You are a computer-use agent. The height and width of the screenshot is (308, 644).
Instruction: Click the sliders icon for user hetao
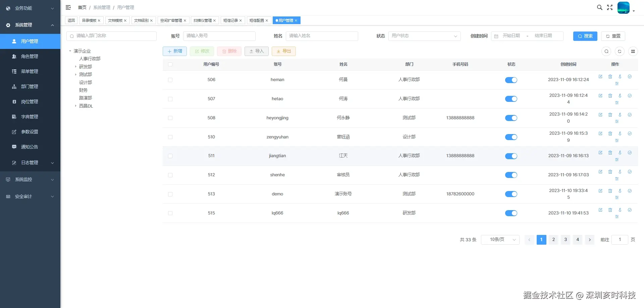tap(616, 103)
